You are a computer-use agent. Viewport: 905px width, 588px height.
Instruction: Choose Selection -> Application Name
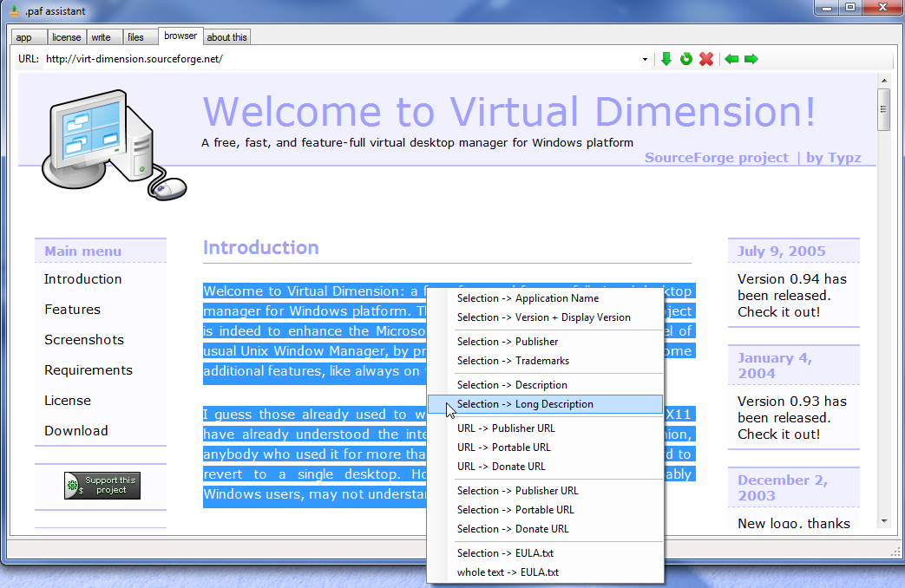click(x=545, y=298)
